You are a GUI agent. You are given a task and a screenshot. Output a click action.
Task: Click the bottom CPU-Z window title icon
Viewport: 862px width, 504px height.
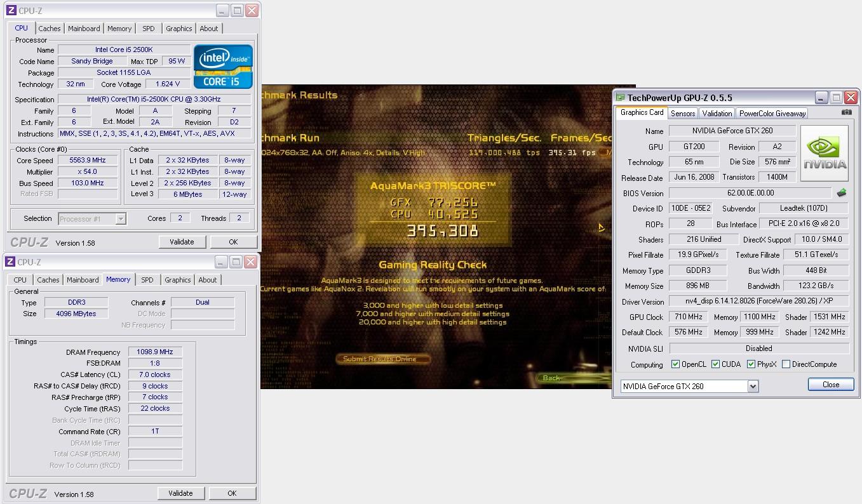(x=10, y=262)
